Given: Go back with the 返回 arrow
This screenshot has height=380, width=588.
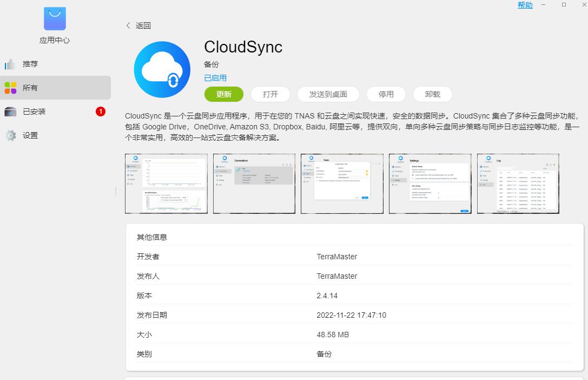Looking at the screenshot, I should click(128, 25).
